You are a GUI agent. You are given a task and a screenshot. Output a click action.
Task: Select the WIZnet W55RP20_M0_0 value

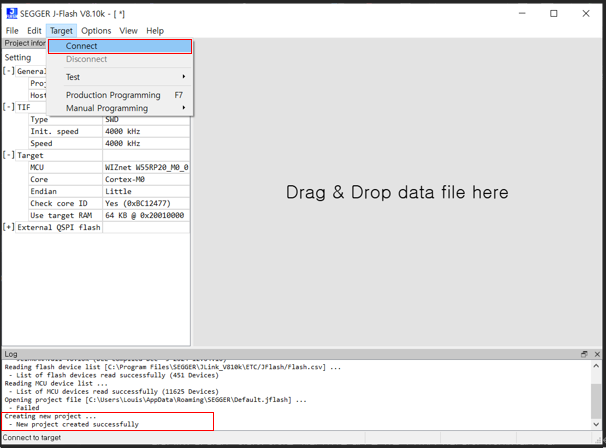pos(146,167)
